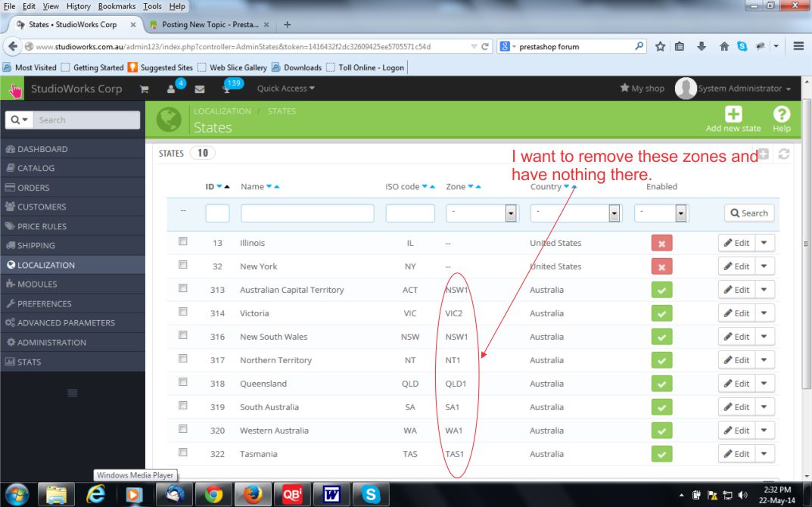Screen dimensions: 812x507
Task: Click the refresh list icon in States panel
Action: pyautogui.click(x=783, y=154)
